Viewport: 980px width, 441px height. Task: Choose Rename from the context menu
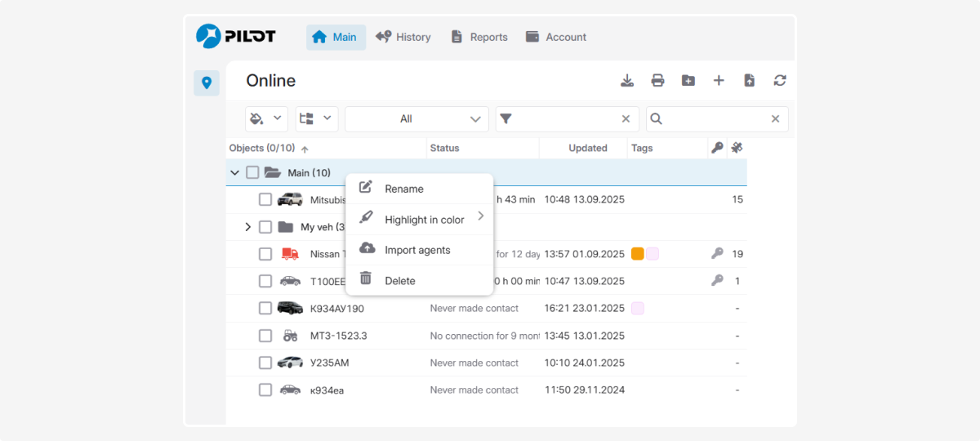pos(403,189)
